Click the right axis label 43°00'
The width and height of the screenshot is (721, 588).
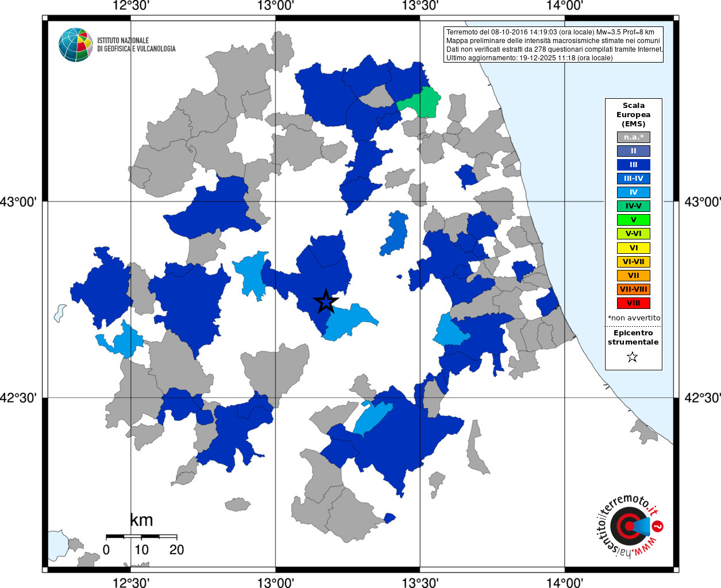click(703, 202)
